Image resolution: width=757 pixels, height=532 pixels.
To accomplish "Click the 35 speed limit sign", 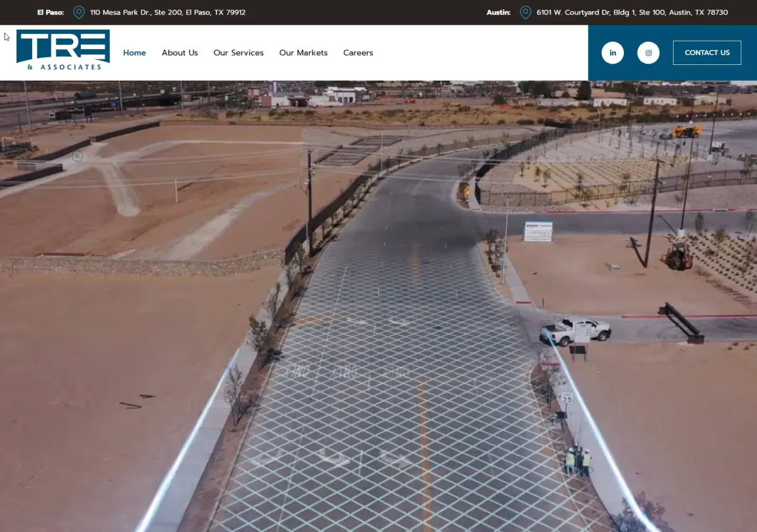I will click(x=567, y=398).
